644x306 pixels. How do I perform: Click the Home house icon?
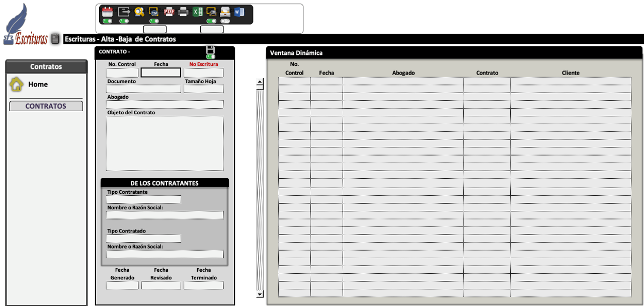tap(17, 85)
